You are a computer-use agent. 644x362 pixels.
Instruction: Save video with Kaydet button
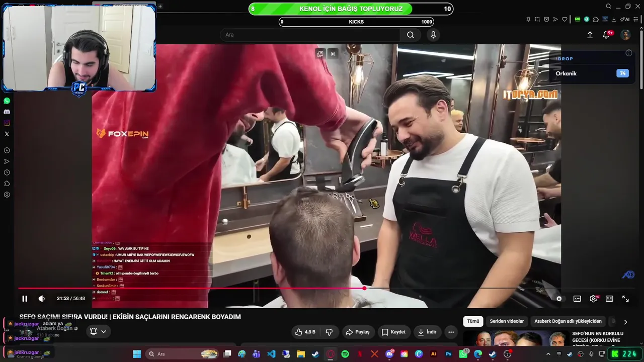click(x=393, y=332)
